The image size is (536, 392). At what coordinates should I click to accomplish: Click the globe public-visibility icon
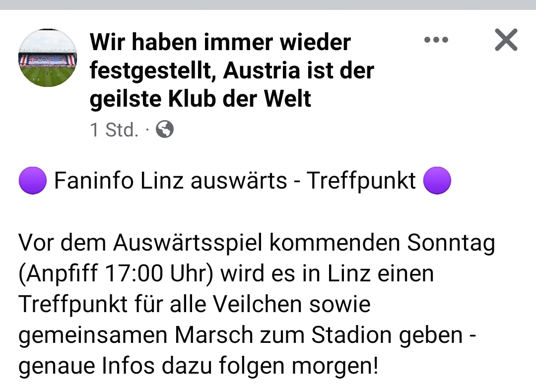click(165, 130)
